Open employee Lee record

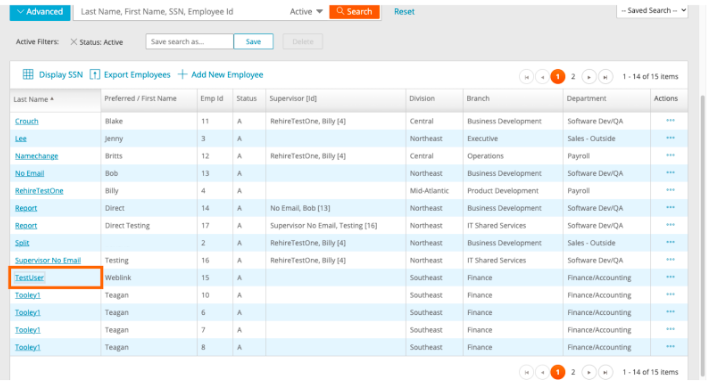(x=20, y=138)
